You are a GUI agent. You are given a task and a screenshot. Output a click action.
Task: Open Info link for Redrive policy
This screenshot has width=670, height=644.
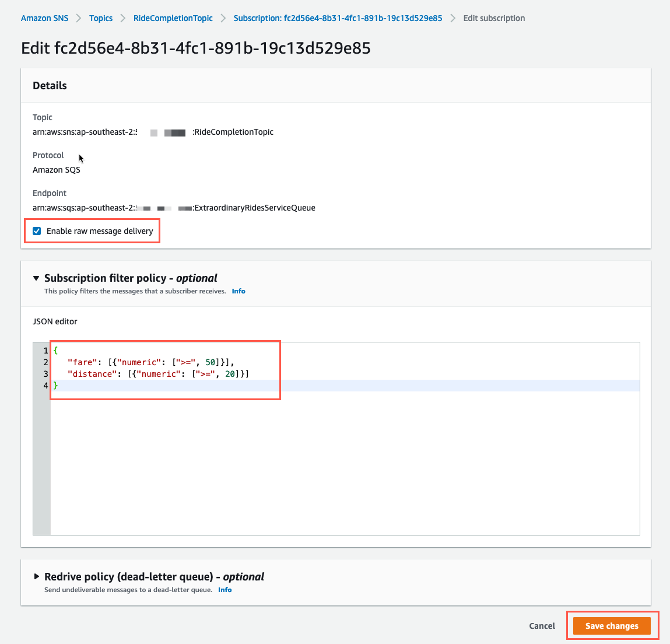(224, 590)
